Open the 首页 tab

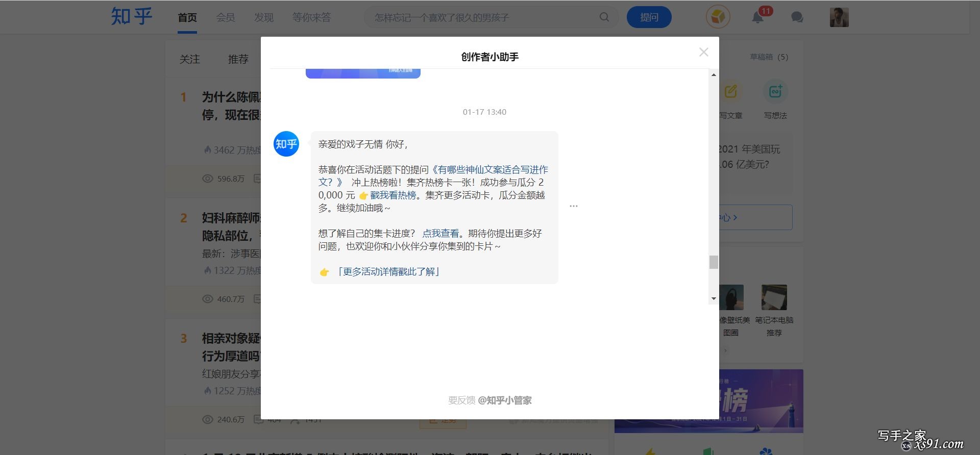coord(187,17)
